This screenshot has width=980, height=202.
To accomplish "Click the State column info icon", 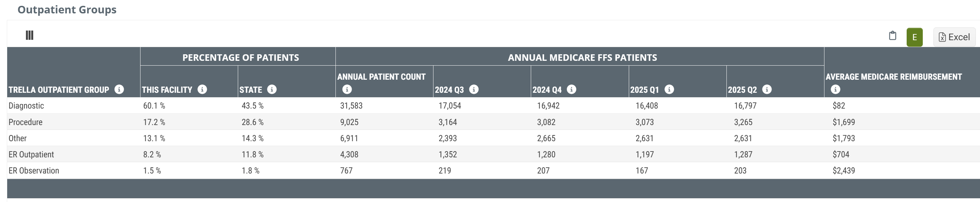I will tap(272, 90).
